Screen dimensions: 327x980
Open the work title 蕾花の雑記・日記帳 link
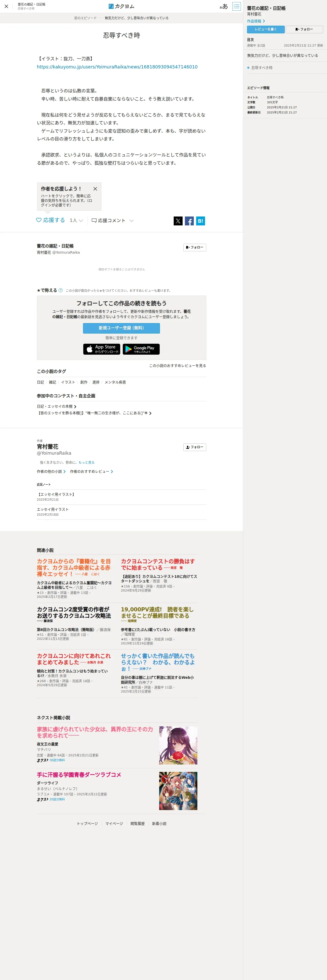click(x=55, y=246)
